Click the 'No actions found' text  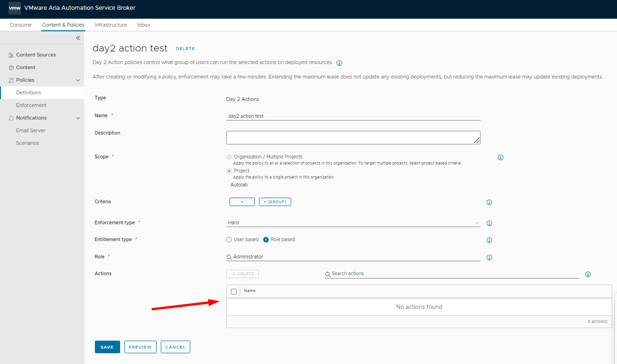coord(419,307)
